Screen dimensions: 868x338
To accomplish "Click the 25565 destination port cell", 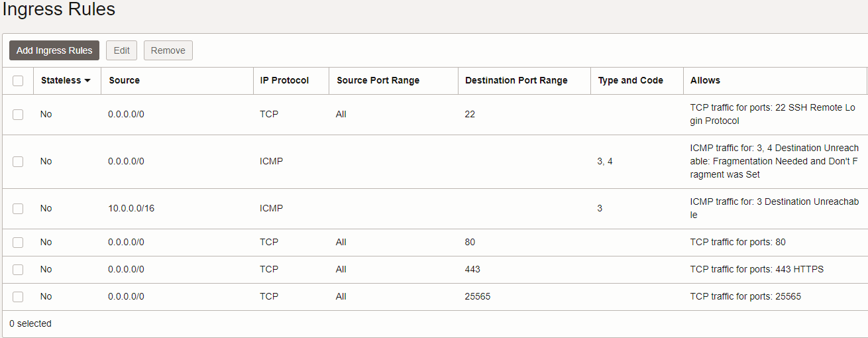I will (x=478, y=296).
